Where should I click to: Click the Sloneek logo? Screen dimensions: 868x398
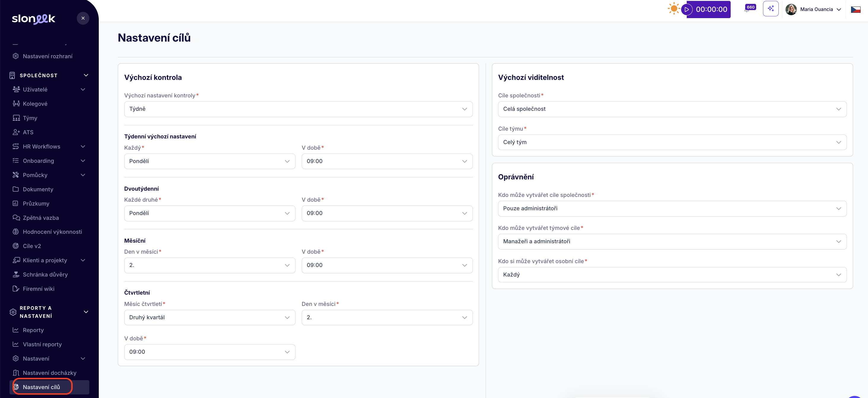33,18
